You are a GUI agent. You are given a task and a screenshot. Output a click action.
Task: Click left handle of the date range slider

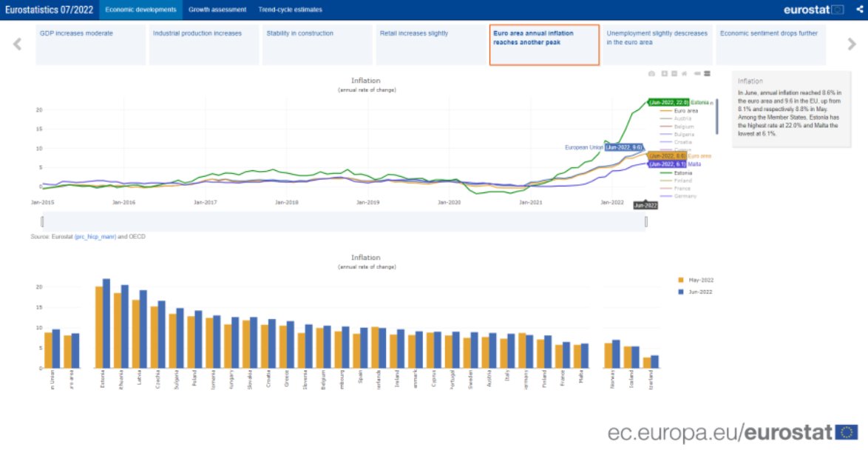43,222
